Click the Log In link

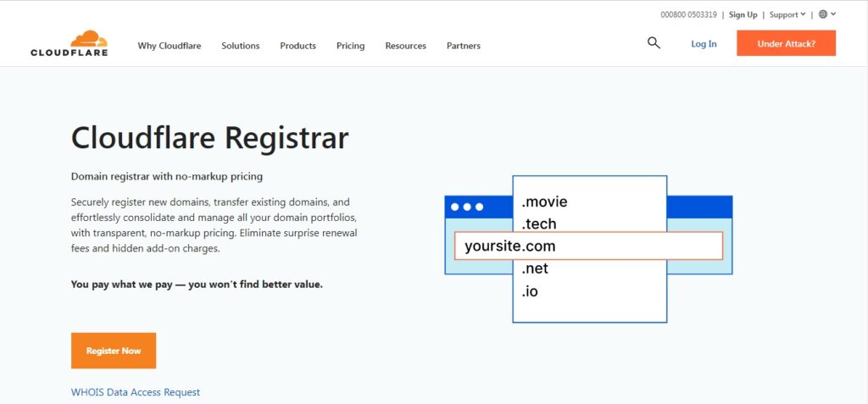[704, 44]
